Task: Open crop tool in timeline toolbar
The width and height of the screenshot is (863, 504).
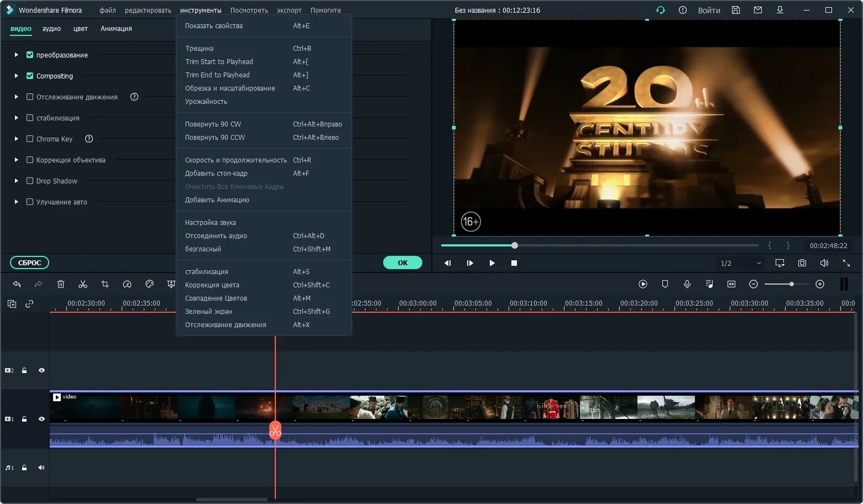Action: tap(105, 284)
